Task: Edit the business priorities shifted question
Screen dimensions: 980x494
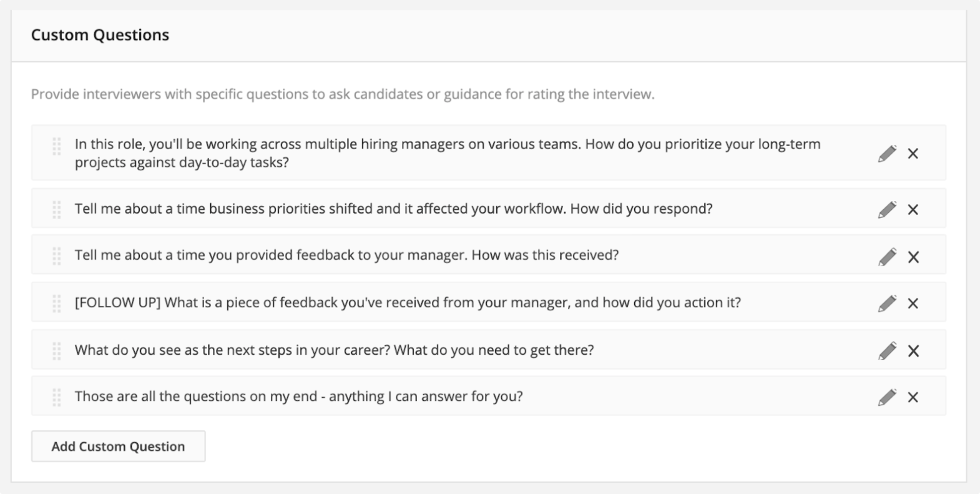Action: pos(887,209)
